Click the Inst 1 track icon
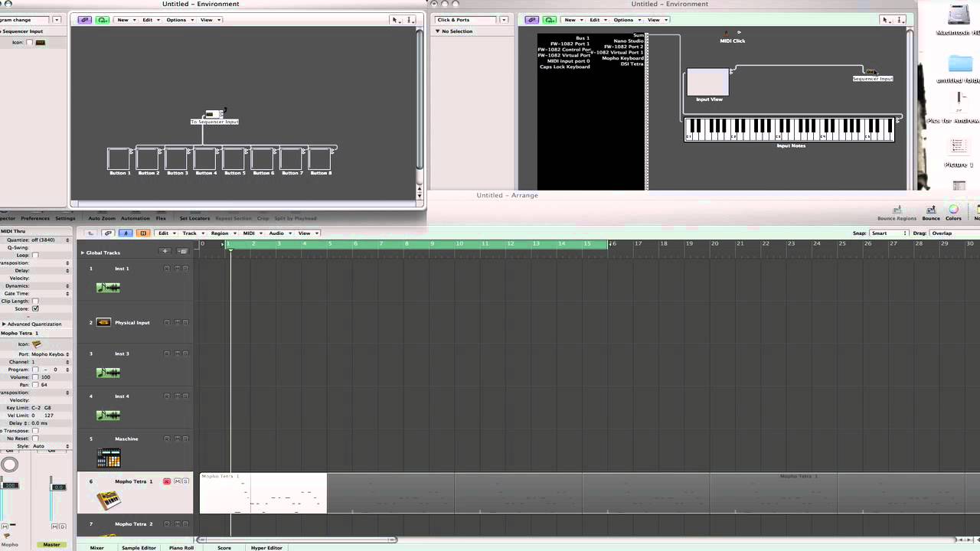 coord(108,288)
